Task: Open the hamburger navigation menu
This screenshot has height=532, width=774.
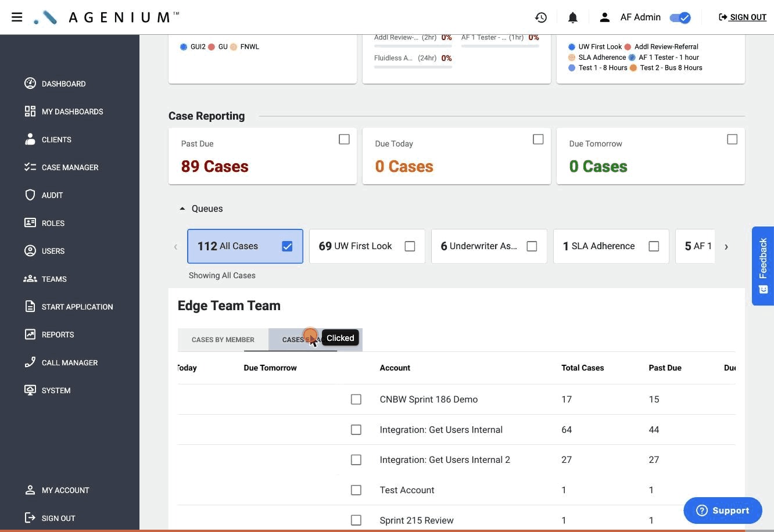Action: click(17, 17)
